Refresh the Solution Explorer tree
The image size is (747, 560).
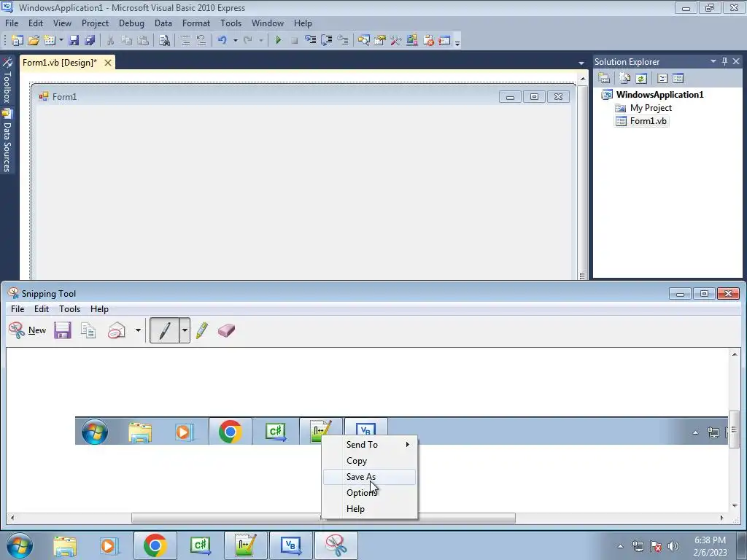641,78
